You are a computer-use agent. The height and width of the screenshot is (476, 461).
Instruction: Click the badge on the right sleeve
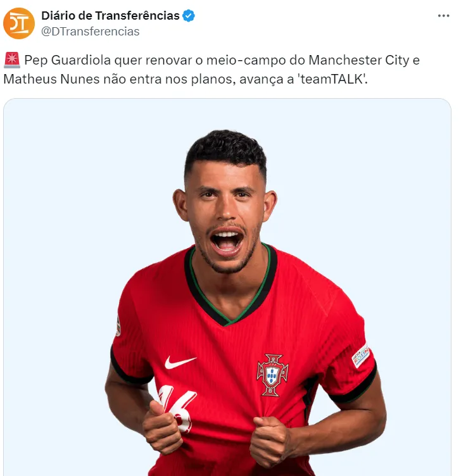(x=118, y=326)
